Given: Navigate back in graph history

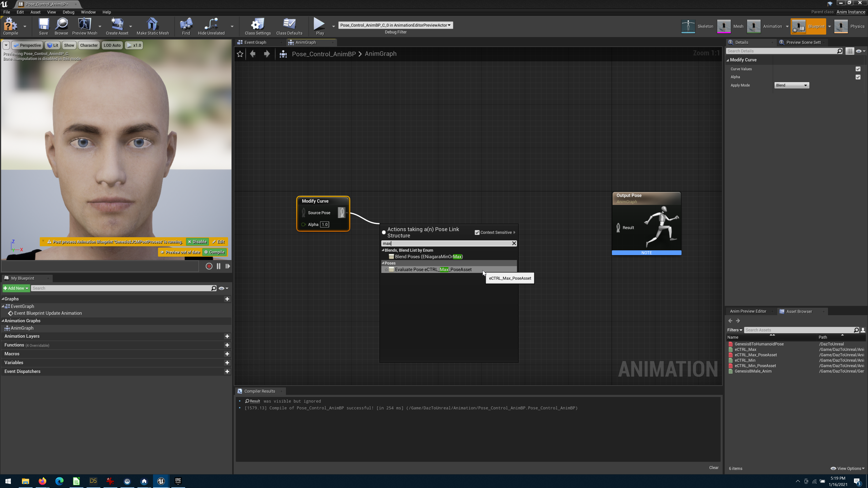Looking at the screenshot, I should [253, 54].
